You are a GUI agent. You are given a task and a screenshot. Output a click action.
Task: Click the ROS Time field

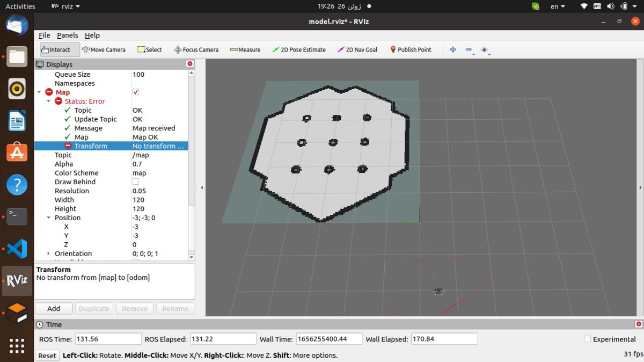pos(108,339)
